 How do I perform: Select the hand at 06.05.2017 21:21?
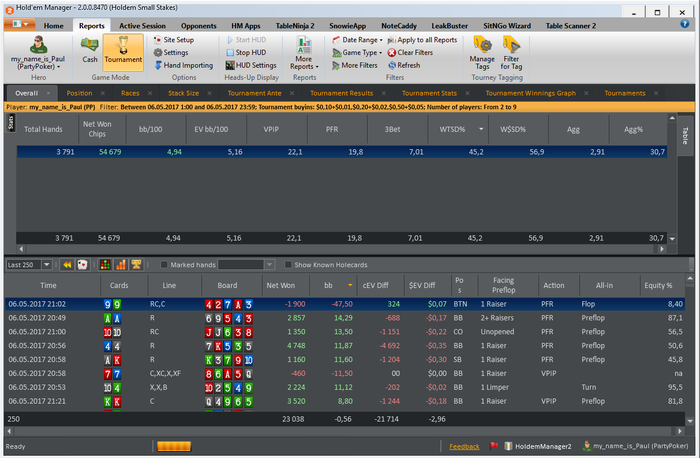tap(345, 401)
